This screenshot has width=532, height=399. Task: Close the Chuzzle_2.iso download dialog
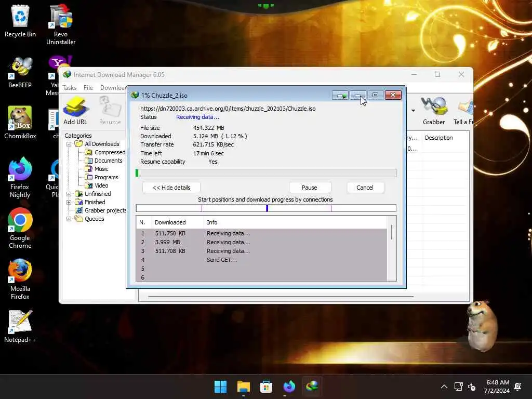click(393, 96)
